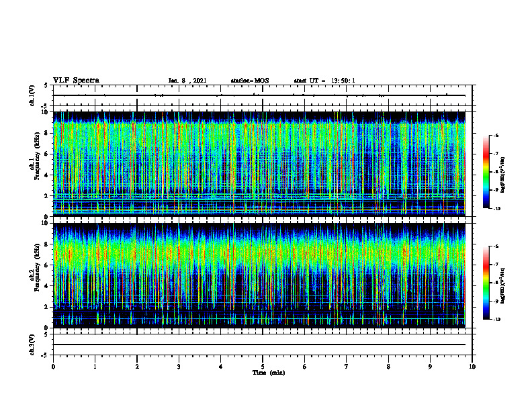
Task: Click the "5" tick on the ch.1(V) axis
Action: click(x=46, y=85)
